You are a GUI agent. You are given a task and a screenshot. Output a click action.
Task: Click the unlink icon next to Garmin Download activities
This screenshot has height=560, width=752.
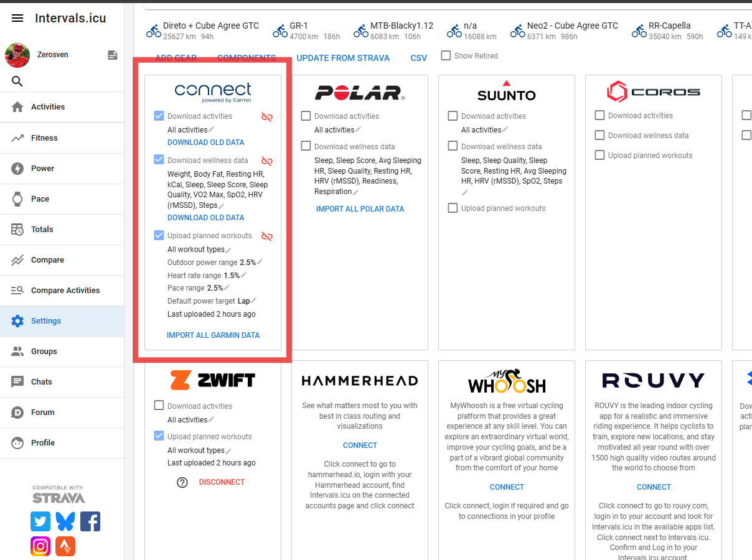pos(267,117)
